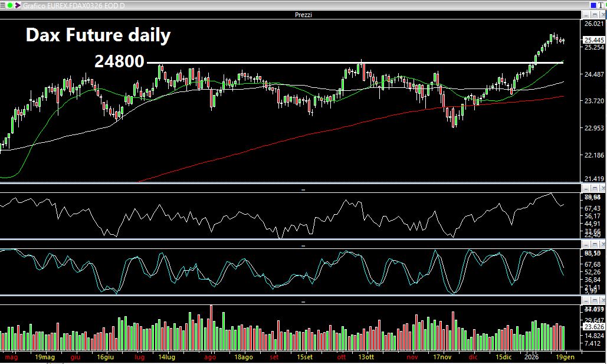Click the 14lug date label
The width and height of the screenshot is (607, 364).
(x=166, y=357)
